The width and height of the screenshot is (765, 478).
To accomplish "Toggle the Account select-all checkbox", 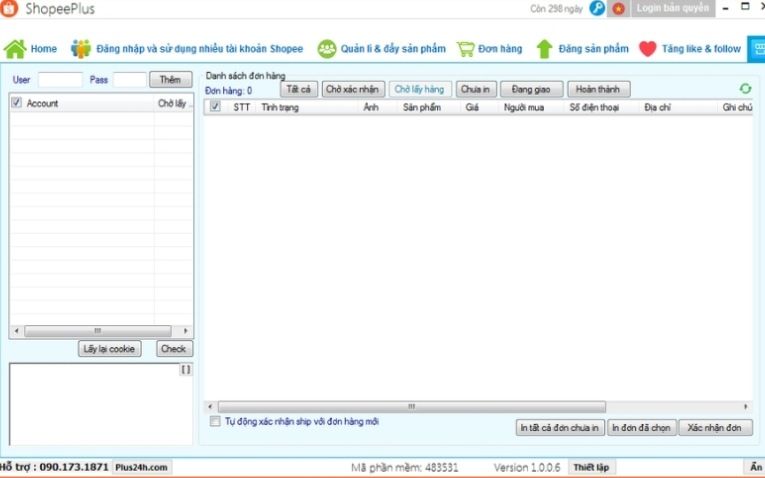I will pos(17,103).
